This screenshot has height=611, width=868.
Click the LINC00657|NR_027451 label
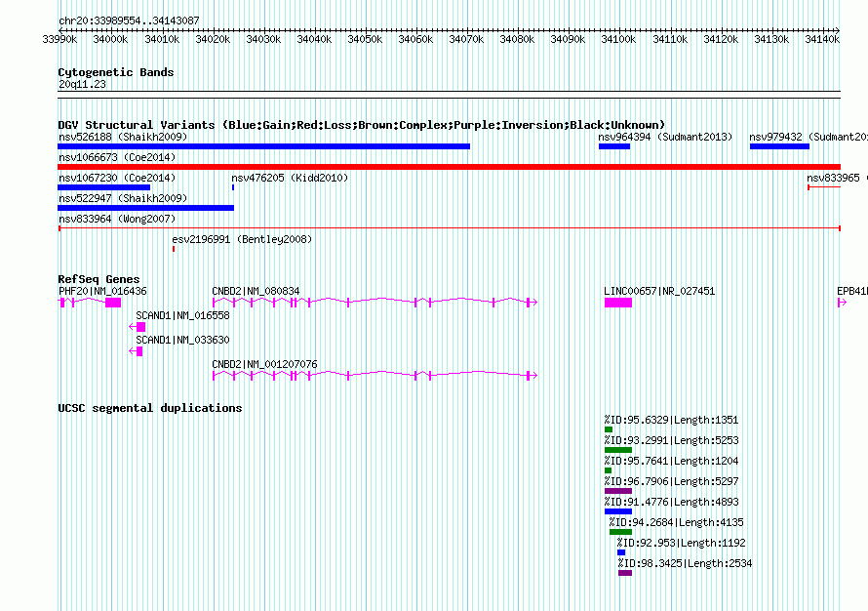coord(659,291)
